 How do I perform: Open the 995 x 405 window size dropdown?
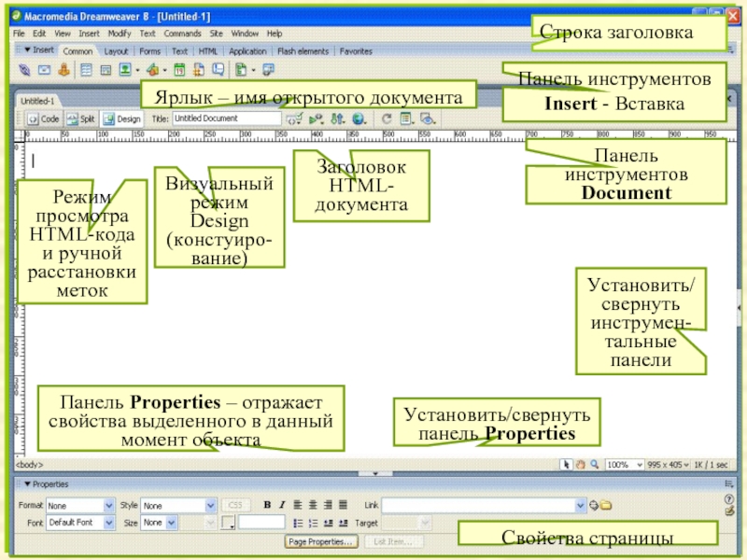[668, 464]
